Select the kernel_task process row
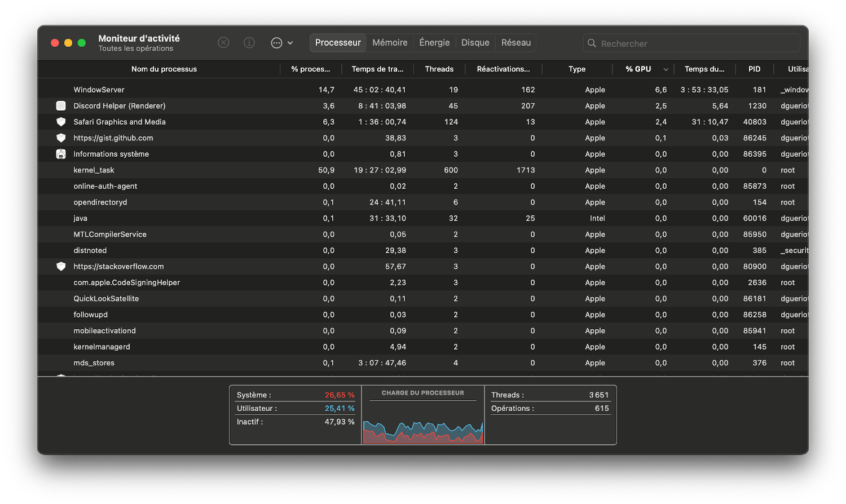Viewport: 846px width, 504px height. (x=423, y=170)
